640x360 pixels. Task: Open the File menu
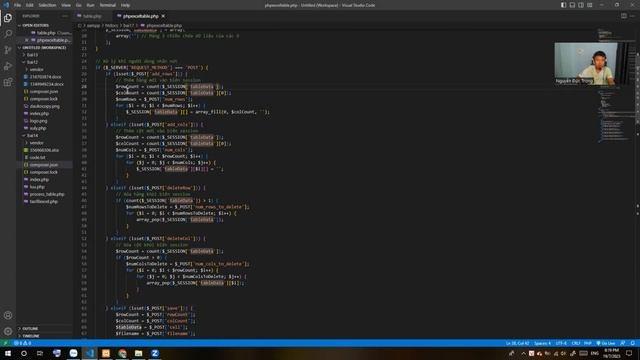18,5
